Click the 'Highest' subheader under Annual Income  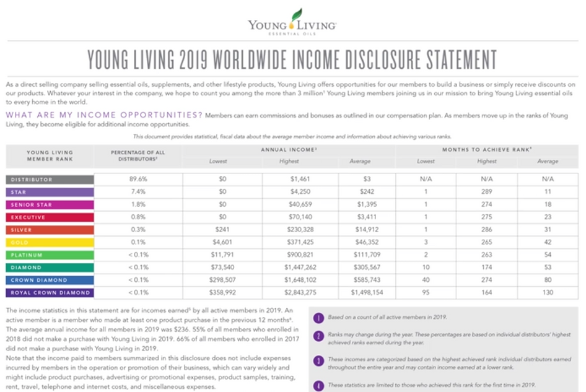(x=289, y=161)
